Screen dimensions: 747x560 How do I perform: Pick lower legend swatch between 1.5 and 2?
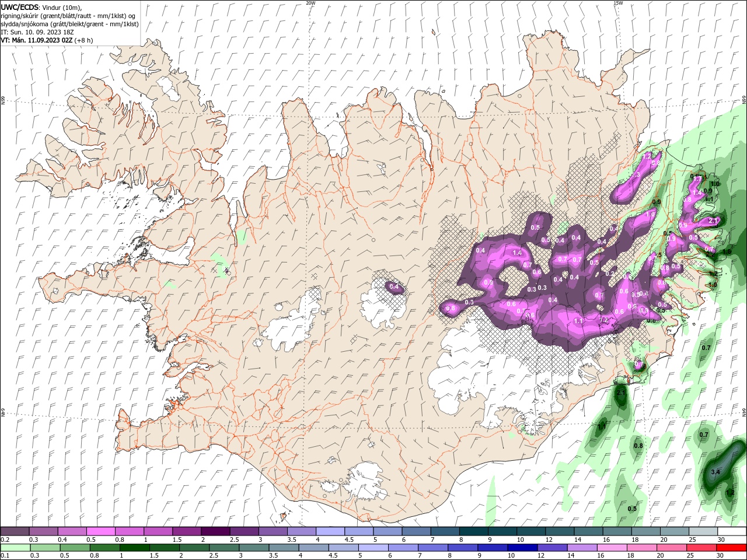pyautogui.click(x=165, y=548)
